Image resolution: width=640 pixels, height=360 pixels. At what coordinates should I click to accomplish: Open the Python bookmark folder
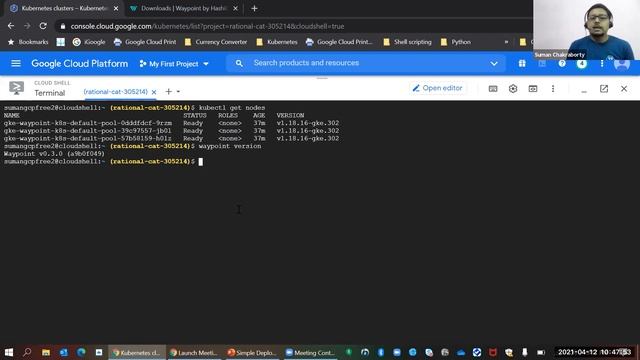click(x=456, y=42)
